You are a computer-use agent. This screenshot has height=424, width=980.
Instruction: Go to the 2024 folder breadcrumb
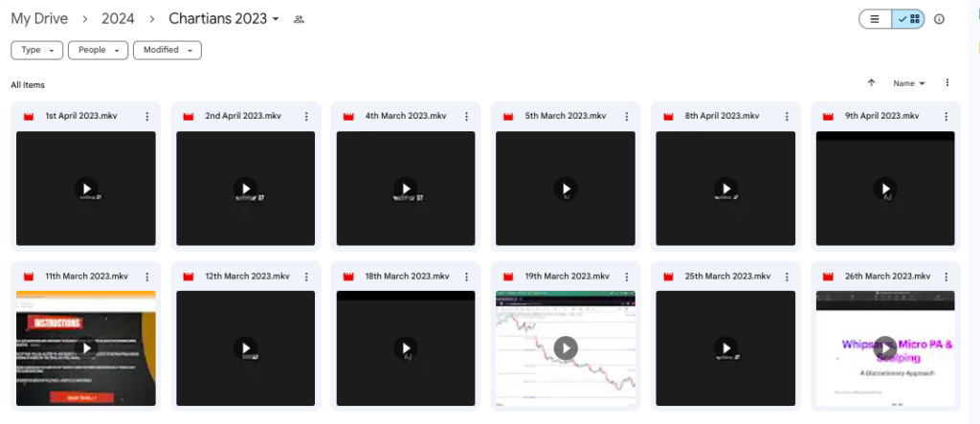click(120, 18)
